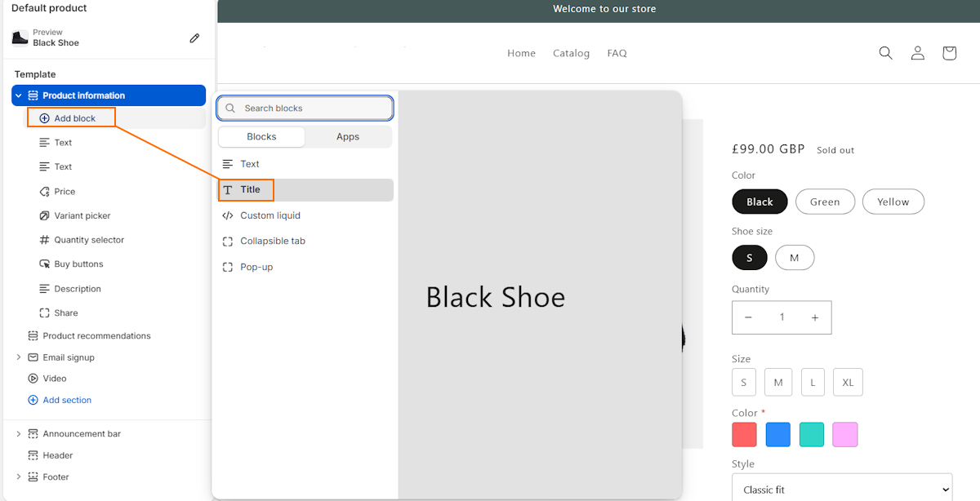Click the Announcement bar section icon
The height and width of the screenshot is (501, 980).
point(33,434)
